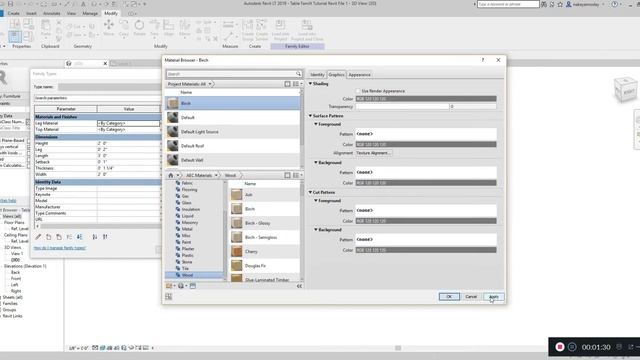Select Birch - Glossy library material
The height and width of the screenshot is (360, 640).
click(264, 223)
